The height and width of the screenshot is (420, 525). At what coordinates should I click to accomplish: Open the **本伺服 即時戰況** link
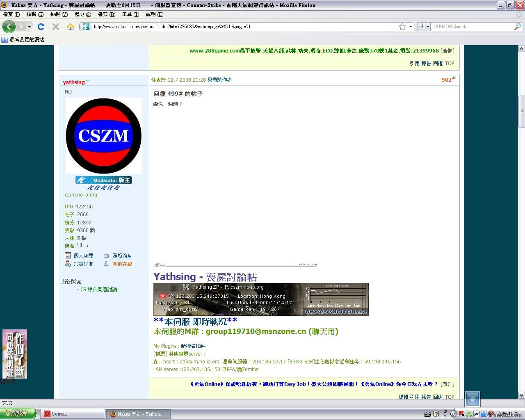tap(195, 321)
